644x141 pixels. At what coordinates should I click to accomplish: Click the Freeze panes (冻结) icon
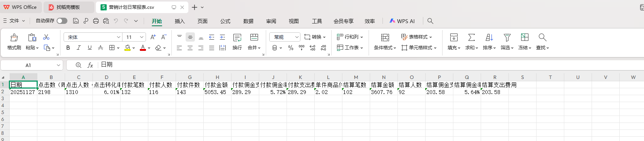click(x=525, y=37)
